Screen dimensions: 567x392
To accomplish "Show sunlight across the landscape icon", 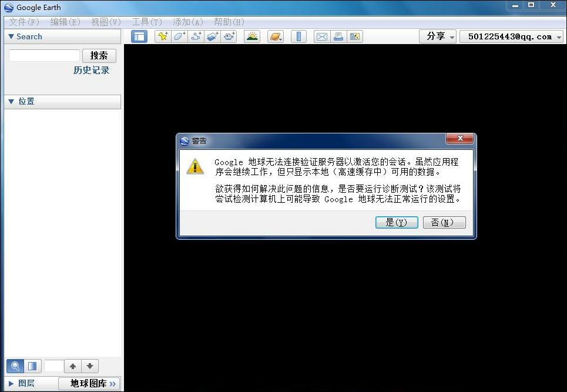I will (252, 36).
